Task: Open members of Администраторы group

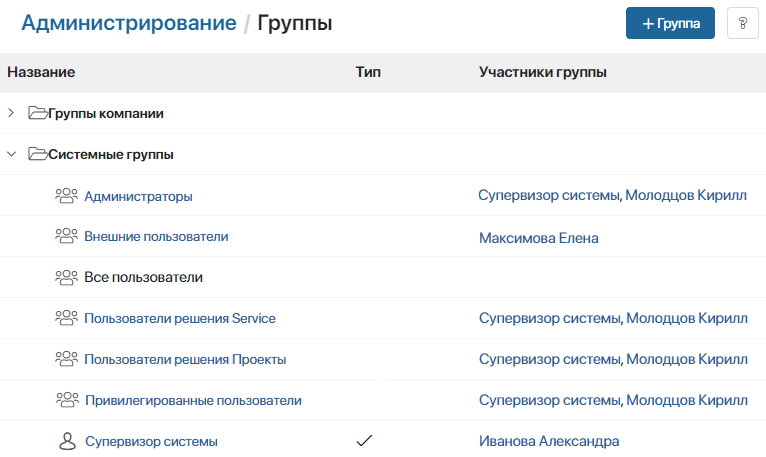Action: 612,196
